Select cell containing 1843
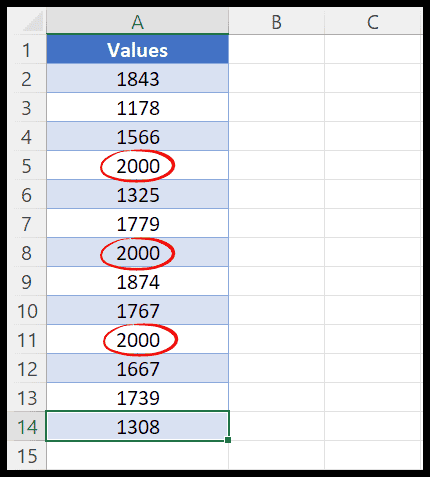Image resolution: width=430 pixels, height=477 pixels. (x=138, y=78)
